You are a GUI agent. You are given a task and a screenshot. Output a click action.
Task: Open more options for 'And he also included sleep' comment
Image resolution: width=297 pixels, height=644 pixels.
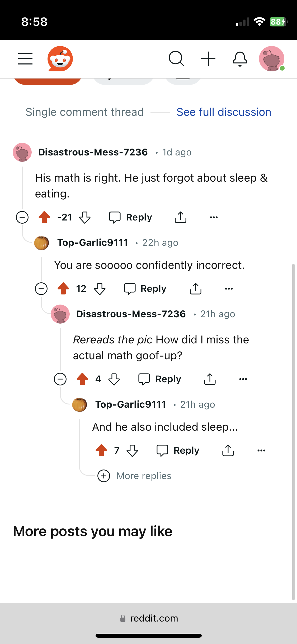(261, 450)
